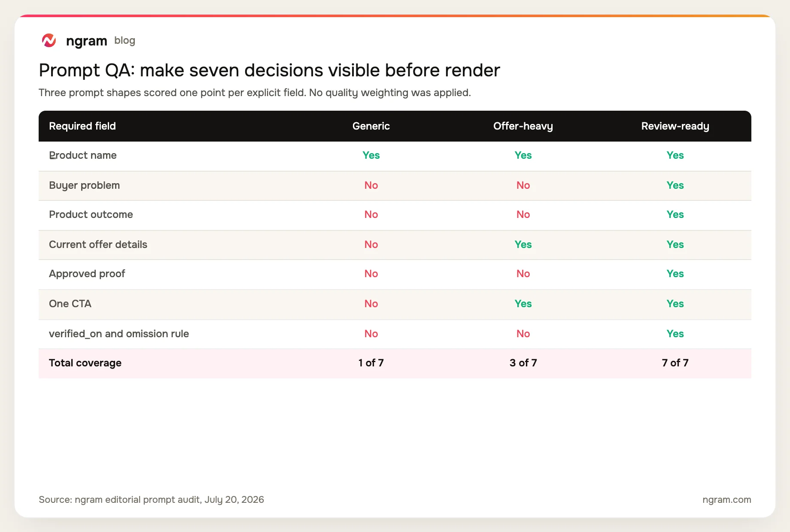Click Review-ready value for Approved proof
Screen dimensions: 790x532
click(675, 274)
